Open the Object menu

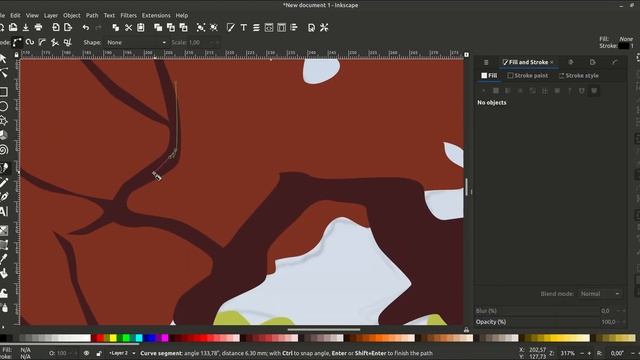pyautogui.click(x=71, y=16)
